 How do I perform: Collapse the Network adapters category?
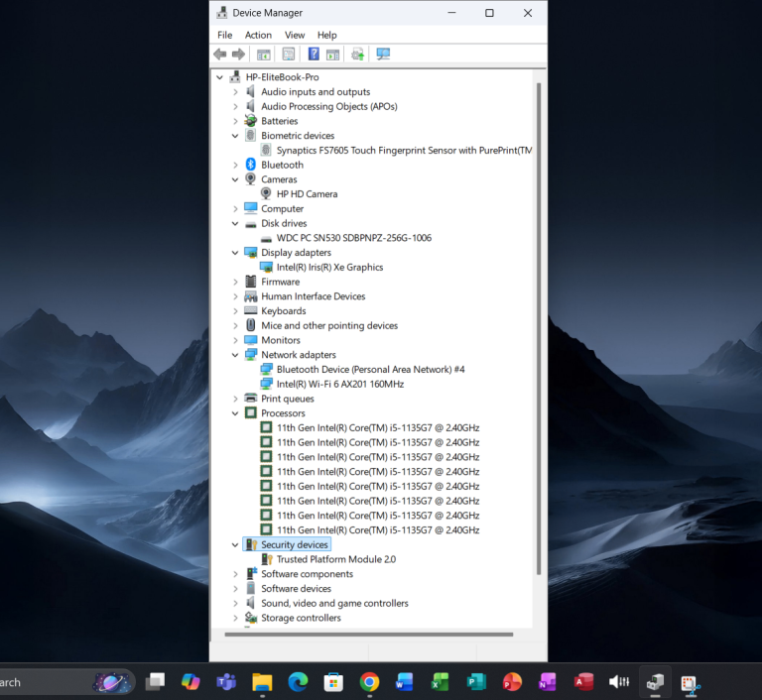pos(235,355)
